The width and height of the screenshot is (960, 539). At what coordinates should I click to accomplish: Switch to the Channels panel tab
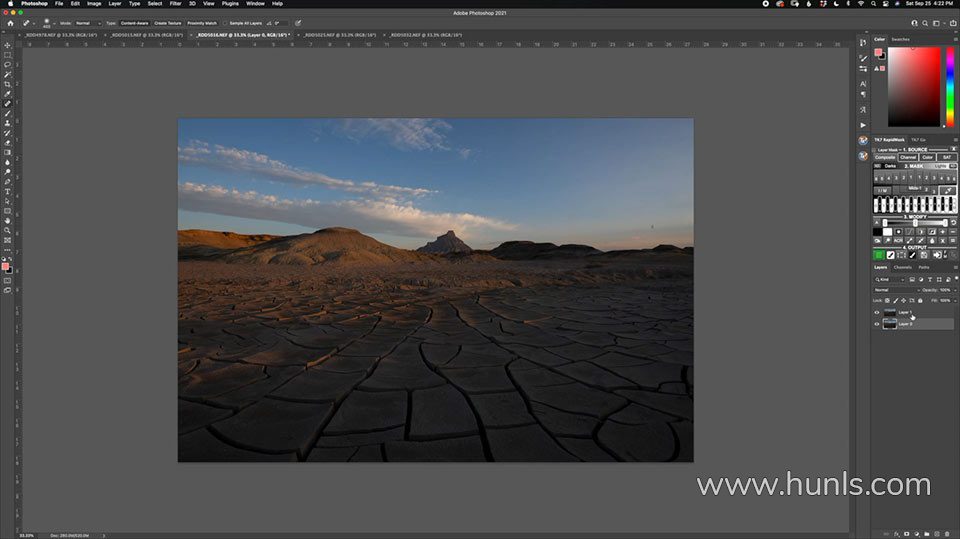902,267
